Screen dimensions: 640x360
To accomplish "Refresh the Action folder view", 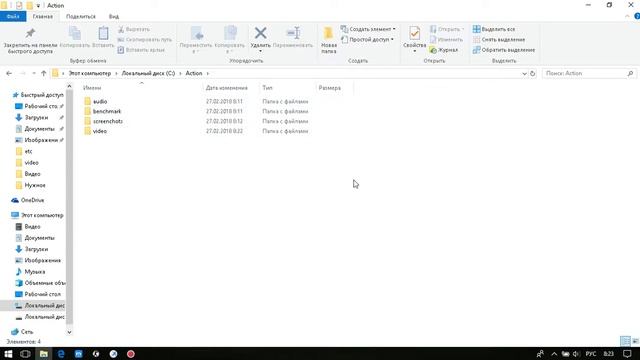I will [x=532, y=73].
